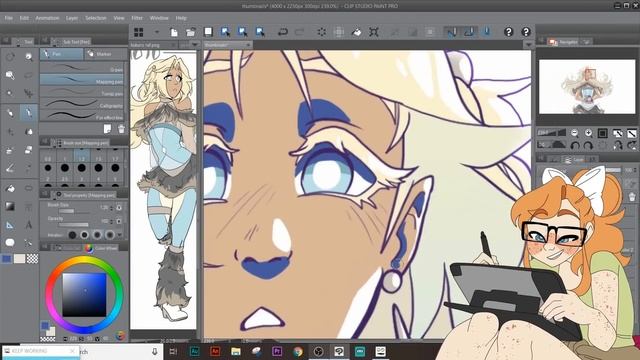The width and height of the screenshot is (640, 360).
Task: Choose the Turnip pen sub tool
Action: point(82,92)
